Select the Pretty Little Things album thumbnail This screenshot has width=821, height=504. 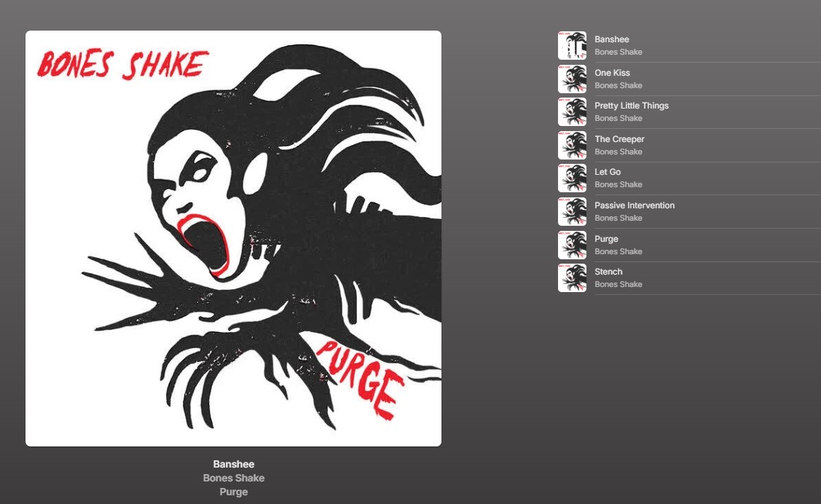[x=572, y=112]
